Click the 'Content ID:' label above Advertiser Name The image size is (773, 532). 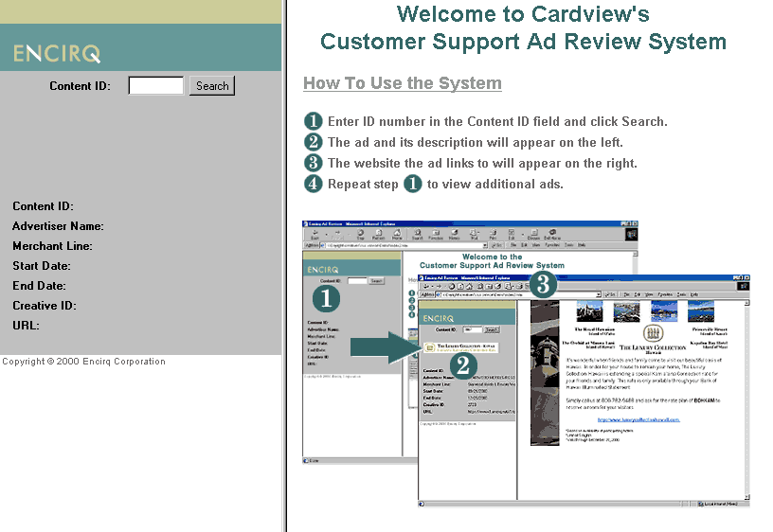pos(43,206)
